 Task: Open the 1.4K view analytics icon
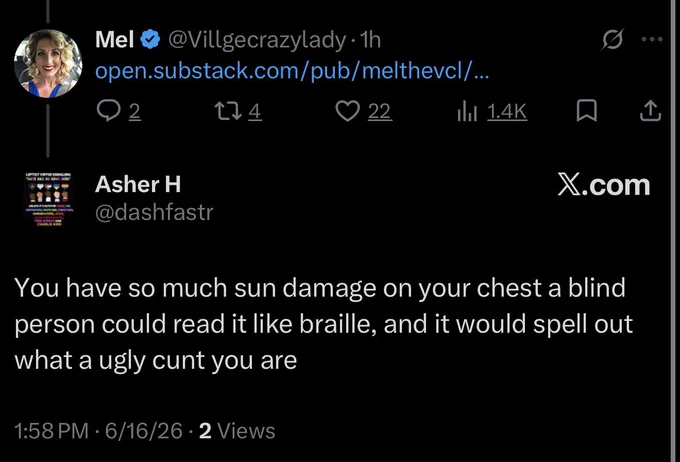[468, 111]
